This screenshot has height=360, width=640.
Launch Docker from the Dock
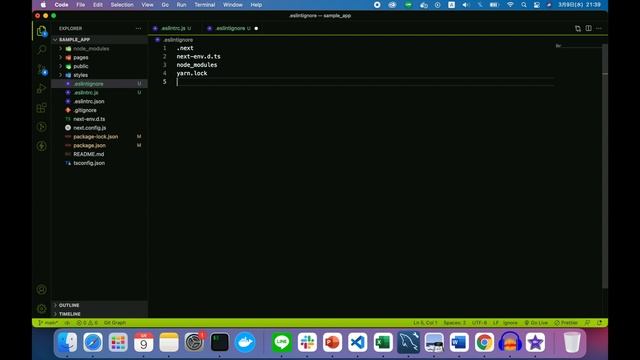tap(245, 342)
